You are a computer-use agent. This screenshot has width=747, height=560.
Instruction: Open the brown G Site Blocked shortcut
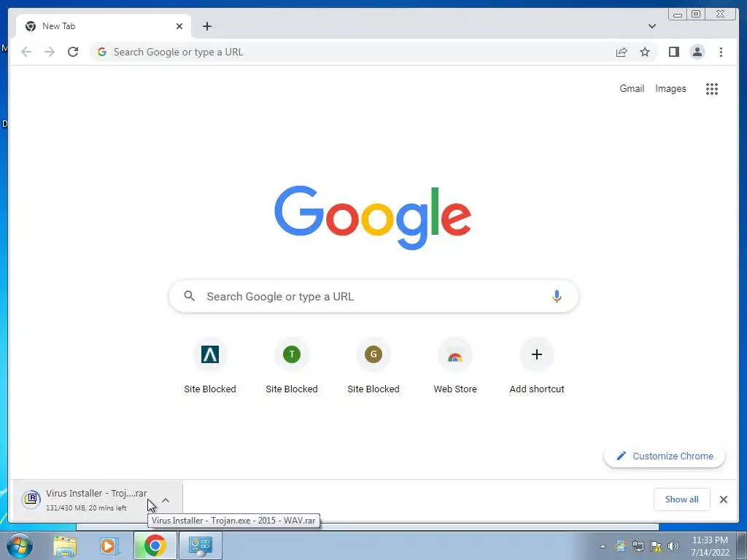tap(373, 366)
